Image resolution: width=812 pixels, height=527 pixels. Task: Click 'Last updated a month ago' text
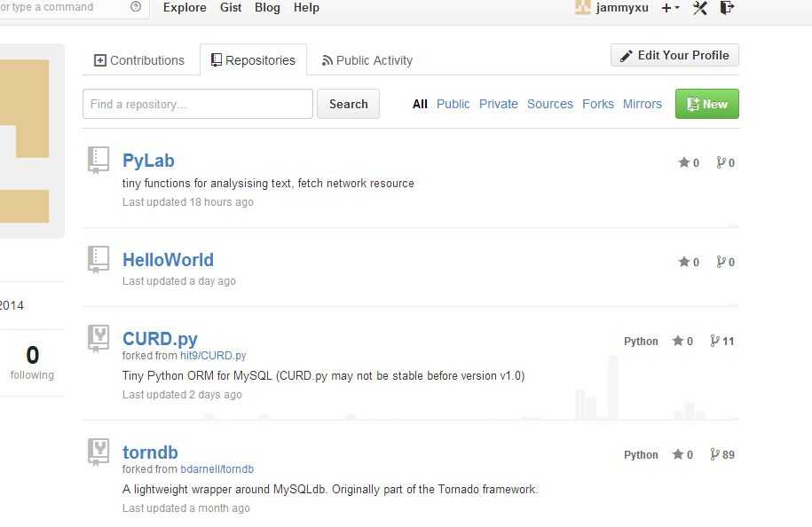(x=185, y=508)
